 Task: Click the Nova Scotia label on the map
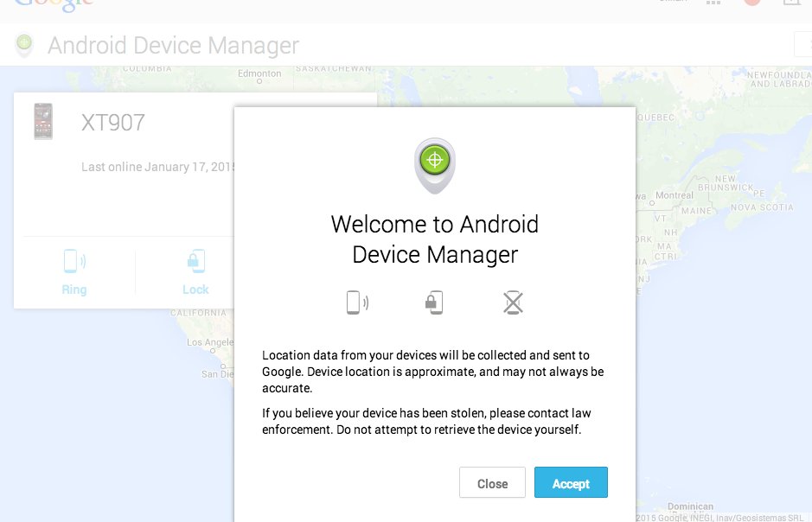(x=762, y=207)
